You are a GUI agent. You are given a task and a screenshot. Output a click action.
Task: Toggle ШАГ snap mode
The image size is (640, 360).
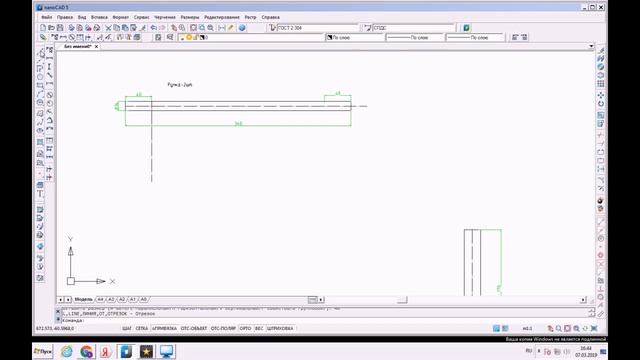(127, 328)
